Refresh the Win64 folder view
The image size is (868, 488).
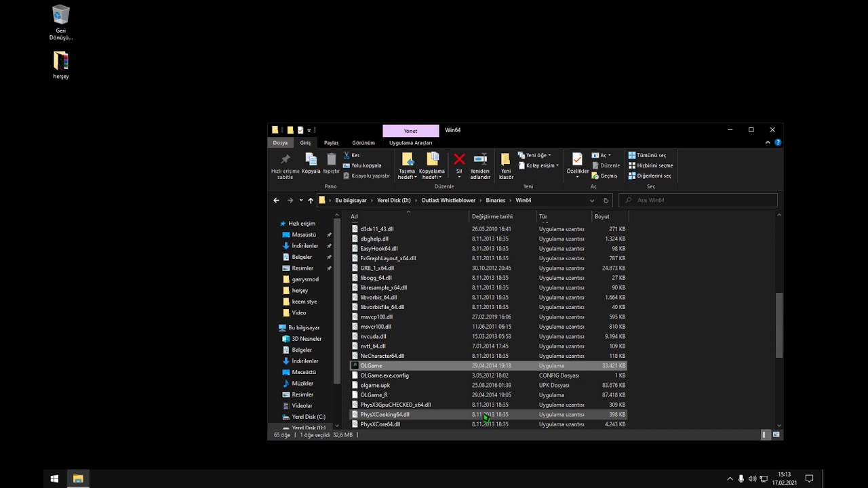click(x=606, y=201)
